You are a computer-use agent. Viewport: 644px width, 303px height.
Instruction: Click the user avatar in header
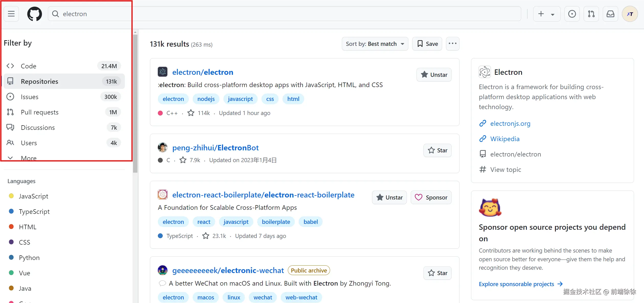tap(630, 14)
